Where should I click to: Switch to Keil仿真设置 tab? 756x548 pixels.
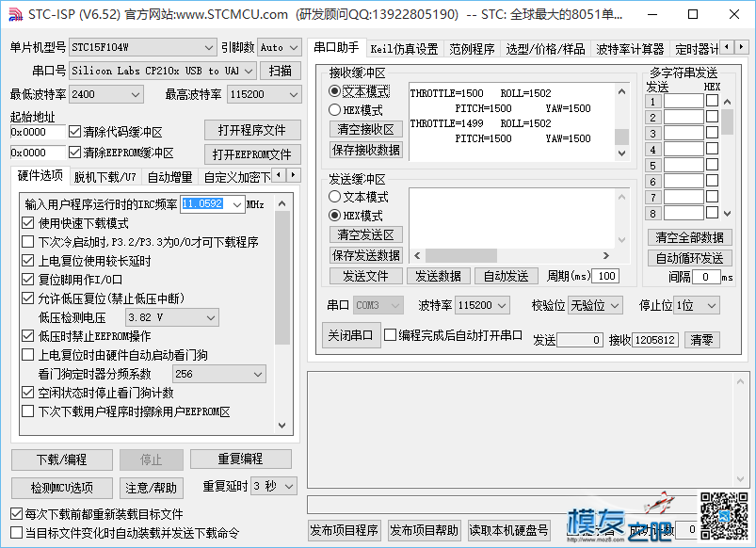pyautogui.click(x=404, y=49)
